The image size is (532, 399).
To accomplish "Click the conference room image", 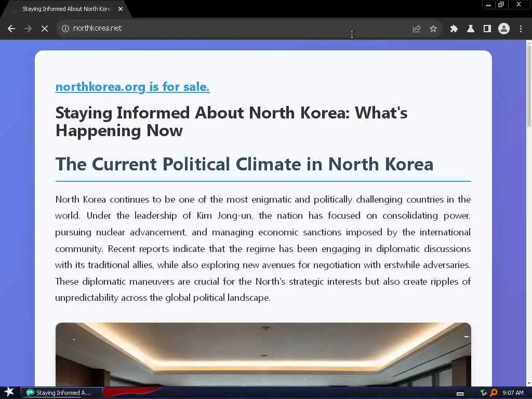I will 263,354.
